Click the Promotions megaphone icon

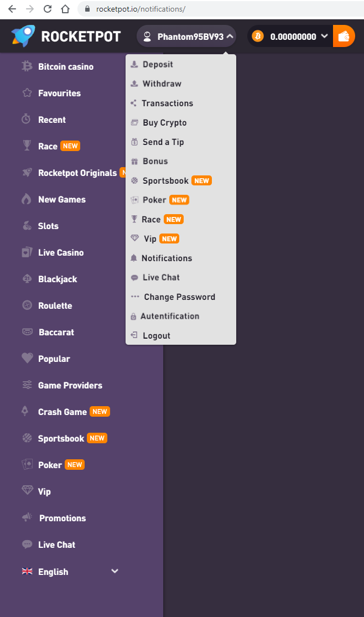[x=27, y=518]
